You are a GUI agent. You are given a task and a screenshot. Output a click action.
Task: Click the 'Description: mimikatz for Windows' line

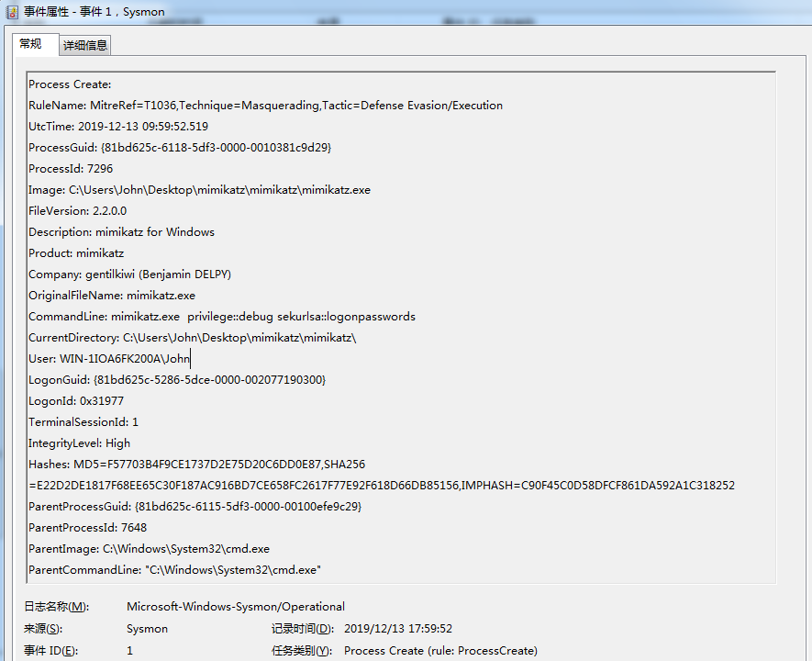(x=121, y=232)
